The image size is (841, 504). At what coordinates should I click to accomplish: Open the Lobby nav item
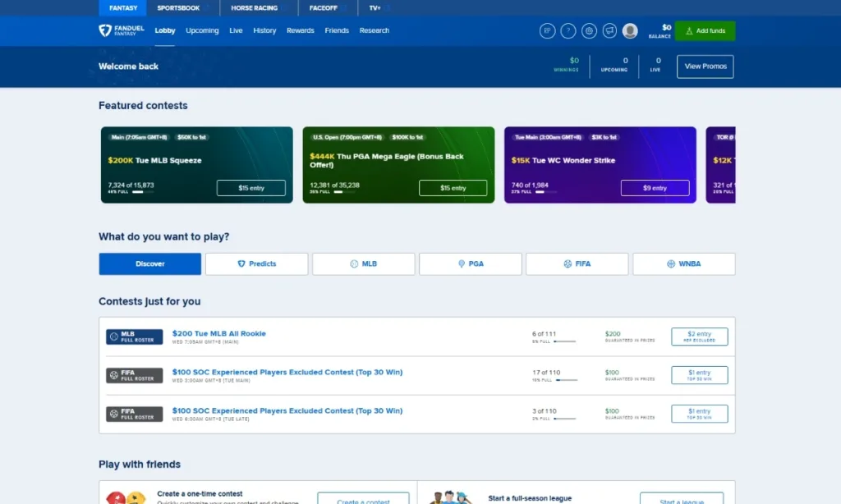165,30
